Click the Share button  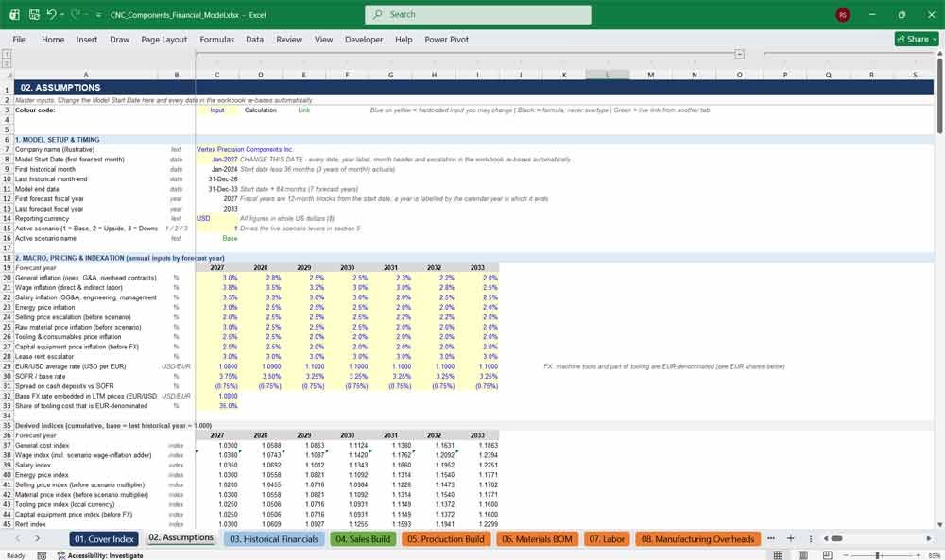[x=917, y=39]
